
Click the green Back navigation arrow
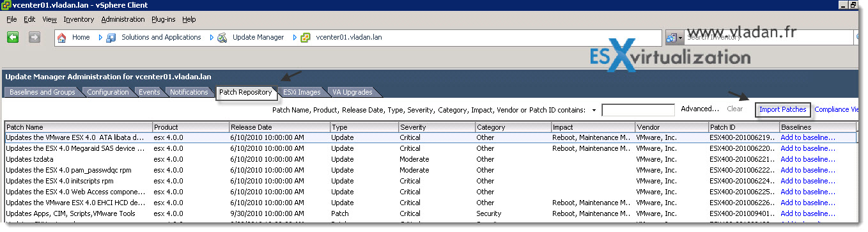(13, 37)
